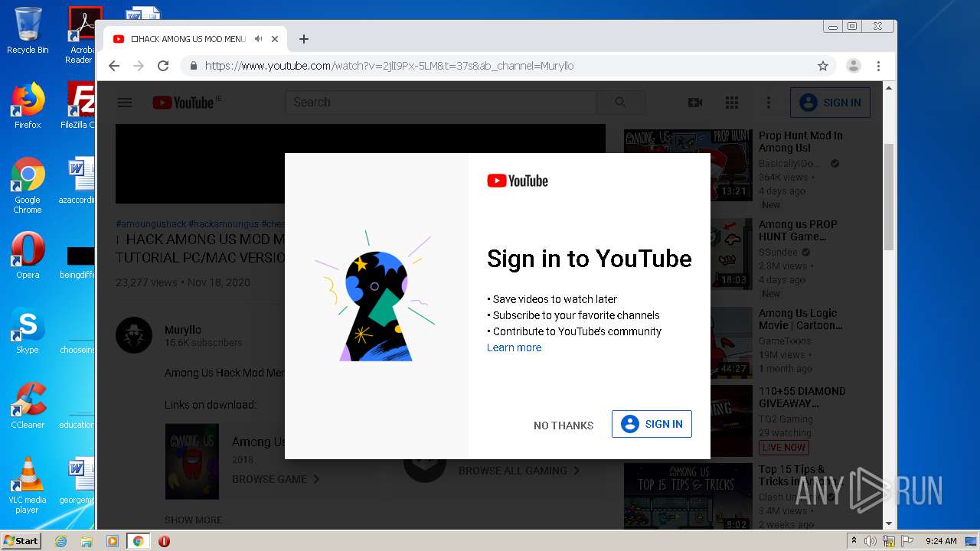Open Internet Explorer from taskbar
This screenshot has width=980, height=551.
point(61,541)
